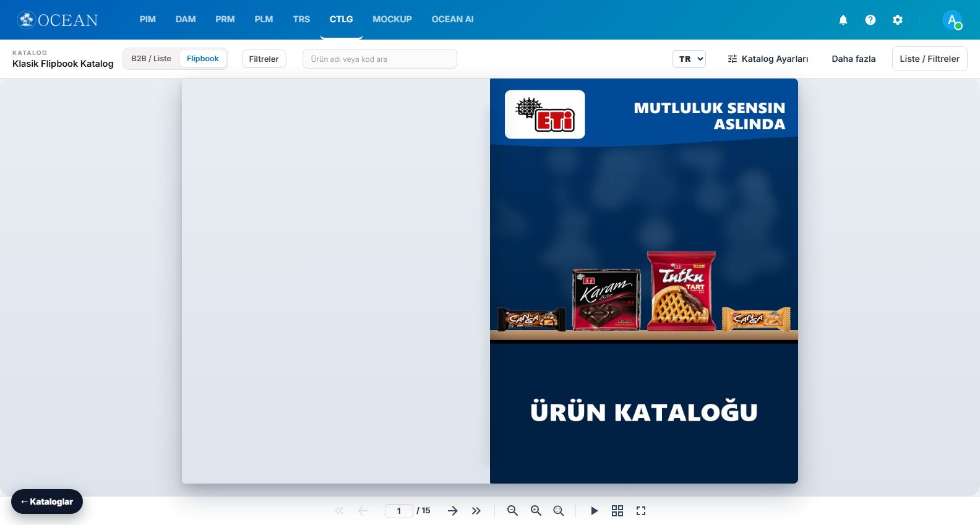Image resolution: width=980 pixels, height=525 pixels.
Task: Click the Klasik Flipbook Katalog title
Action: tap(63, 64)
